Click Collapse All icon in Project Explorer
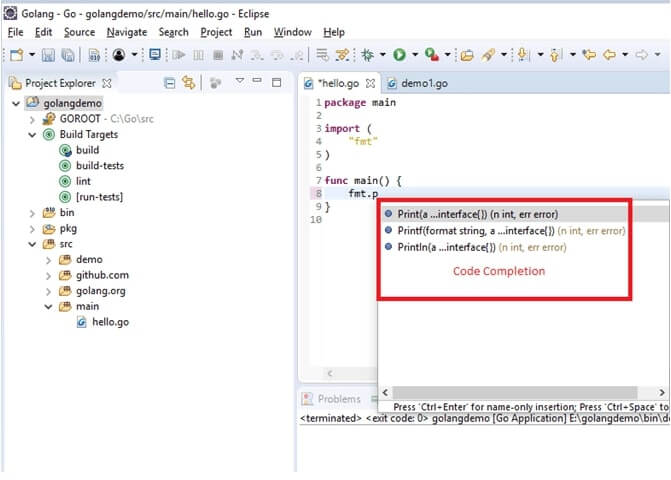The height and width of the screenshot is (480, 671). [x=169, y=83]
